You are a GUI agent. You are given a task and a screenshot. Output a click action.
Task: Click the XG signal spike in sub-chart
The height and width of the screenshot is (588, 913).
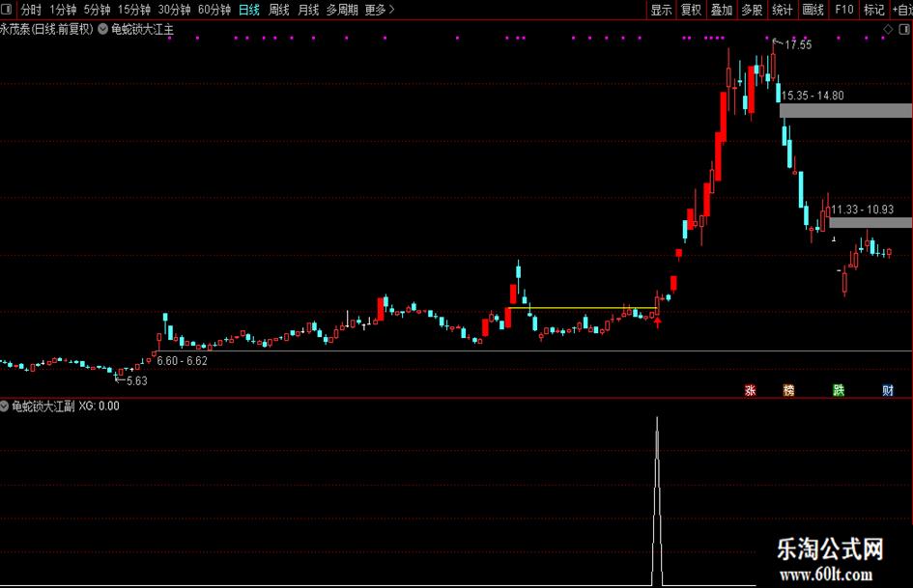(x=657, y=501)
